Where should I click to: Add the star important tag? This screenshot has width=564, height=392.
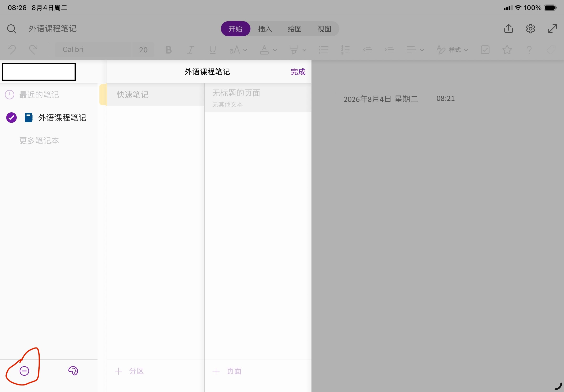coord(507,50)
